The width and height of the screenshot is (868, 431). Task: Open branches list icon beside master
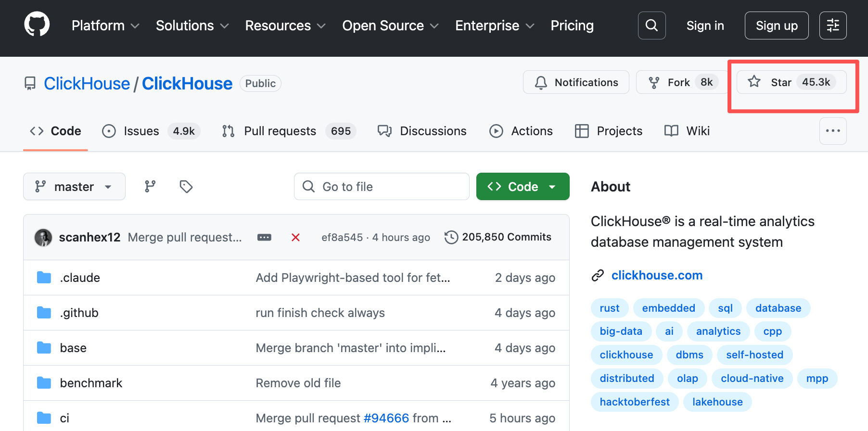click(150, 187)
